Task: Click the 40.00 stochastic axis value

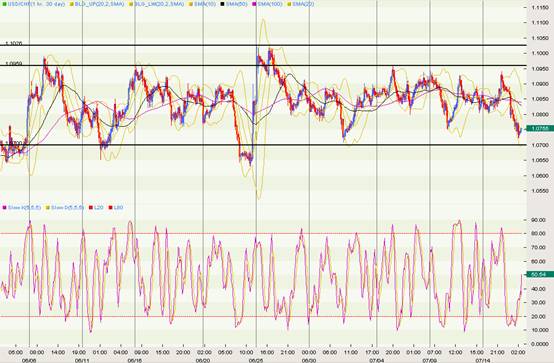Action: click(539, 289)
